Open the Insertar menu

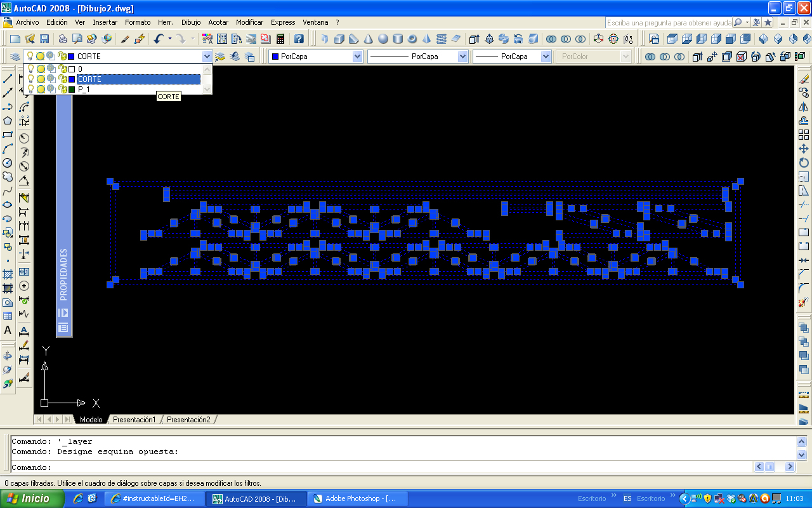[x=105, y=22]
